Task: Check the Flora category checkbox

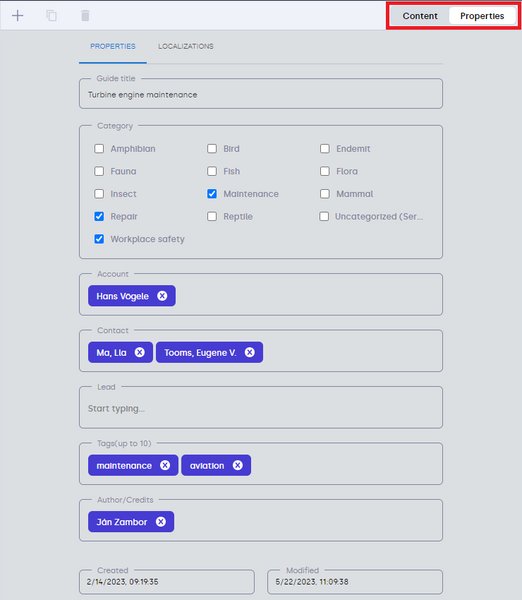Action: pyautogui.click(x=325, y=171)
